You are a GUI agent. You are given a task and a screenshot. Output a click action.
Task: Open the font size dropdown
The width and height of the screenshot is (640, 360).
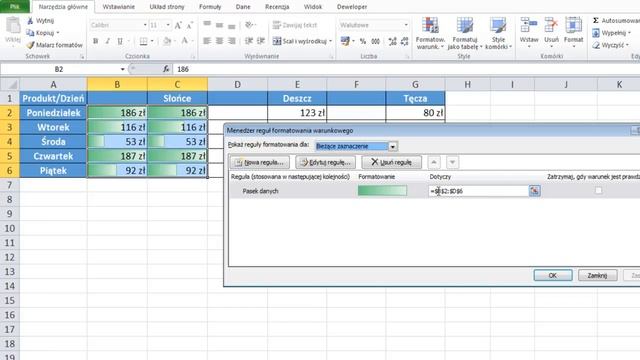coord(168,25)
